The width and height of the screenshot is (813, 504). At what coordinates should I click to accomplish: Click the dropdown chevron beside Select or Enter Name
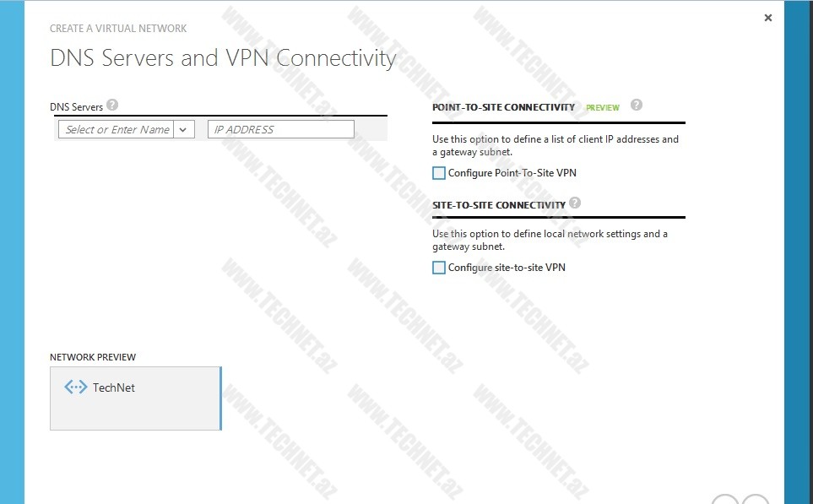pyautogui.click(x=183, y=129)
